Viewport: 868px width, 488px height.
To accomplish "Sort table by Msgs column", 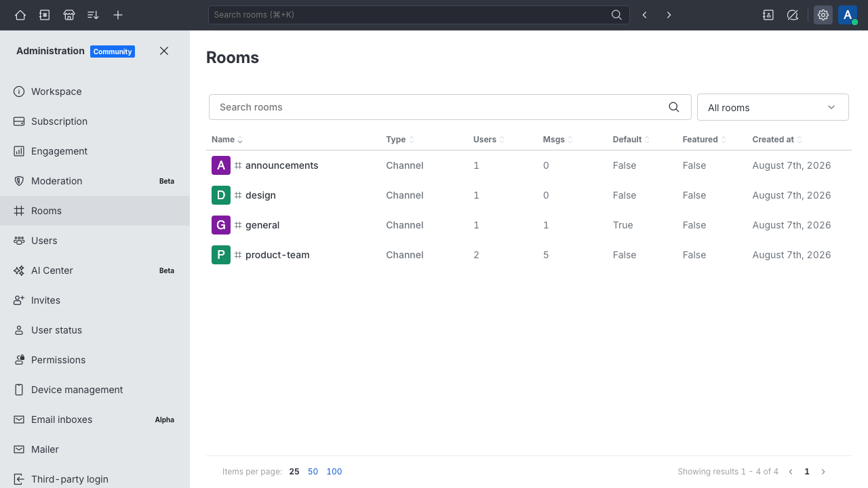I will [x=558, y=140].
